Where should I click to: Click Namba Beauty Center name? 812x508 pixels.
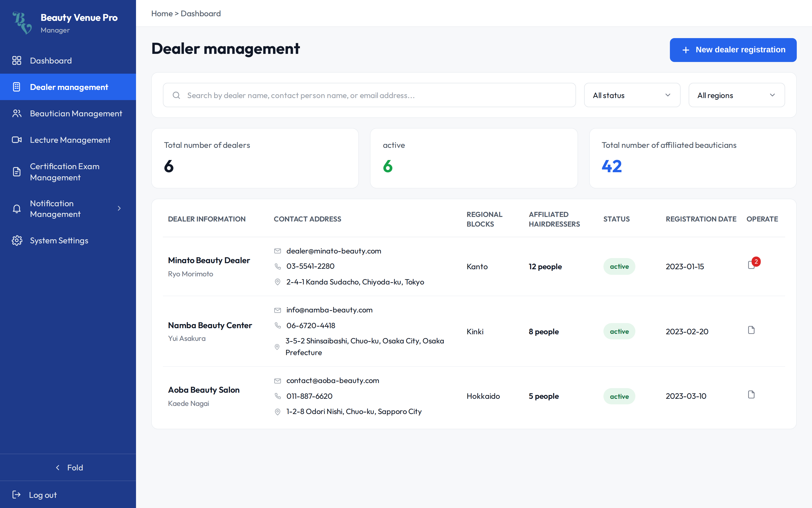(x=210, y=325)
